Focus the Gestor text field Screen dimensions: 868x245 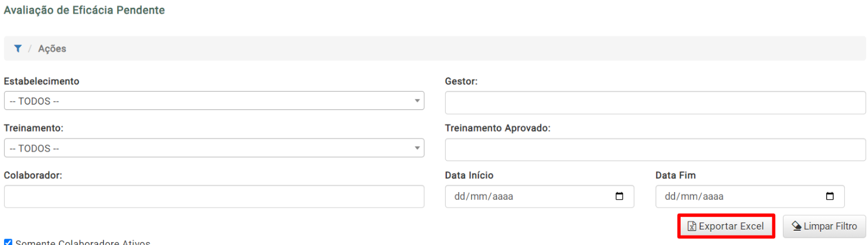(655, 103)
